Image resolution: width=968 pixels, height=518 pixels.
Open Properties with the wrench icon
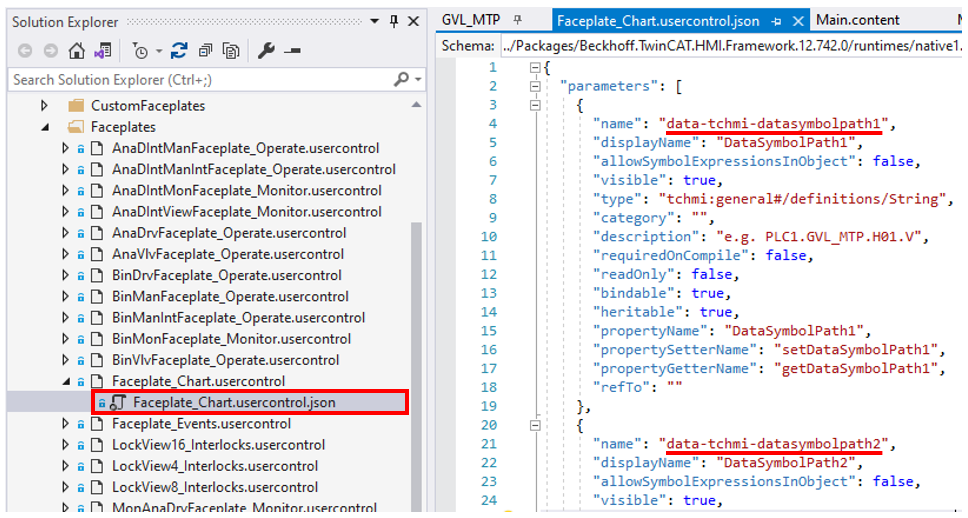267,51
